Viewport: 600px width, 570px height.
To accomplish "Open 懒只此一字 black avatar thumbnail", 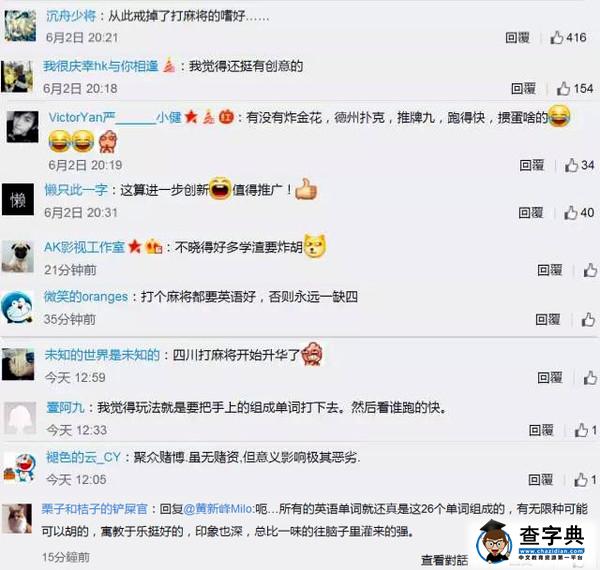I will pyautogui.click(x=18, y=199).
